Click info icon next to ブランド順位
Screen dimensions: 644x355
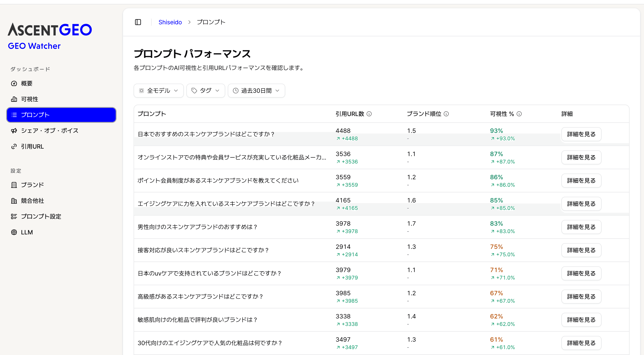pos(446,114)
